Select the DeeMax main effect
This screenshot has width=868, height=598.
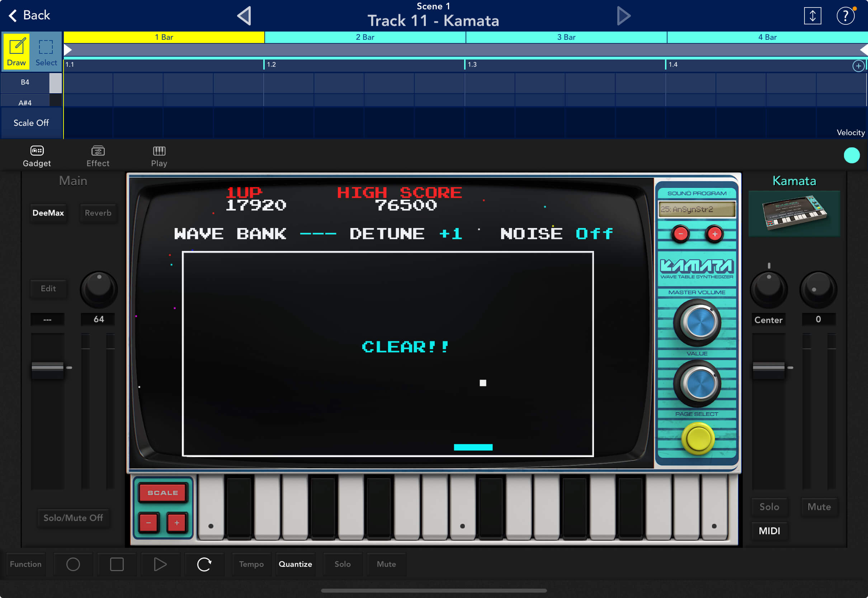[48, 213]
